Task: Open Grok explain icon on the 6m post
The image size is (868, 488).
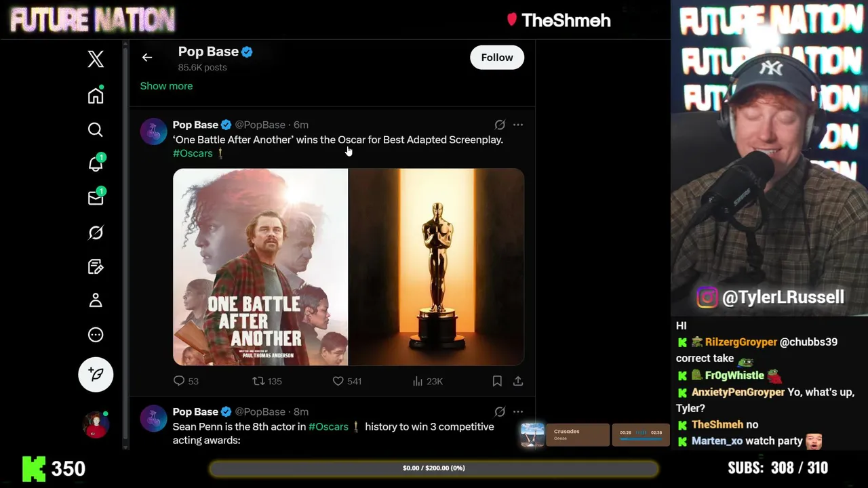Action: tap(500, 125)
